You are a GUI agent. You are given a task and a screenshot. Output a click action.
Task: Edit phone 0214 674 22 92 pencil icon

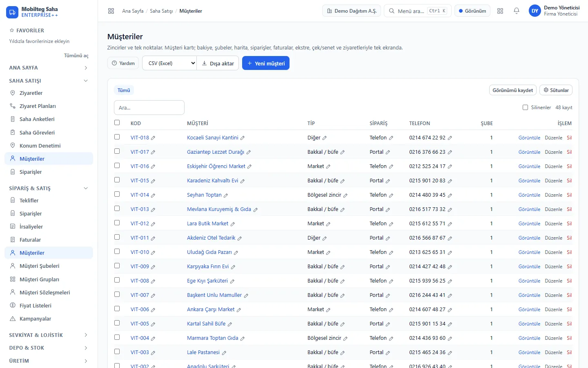click(450, 138)
